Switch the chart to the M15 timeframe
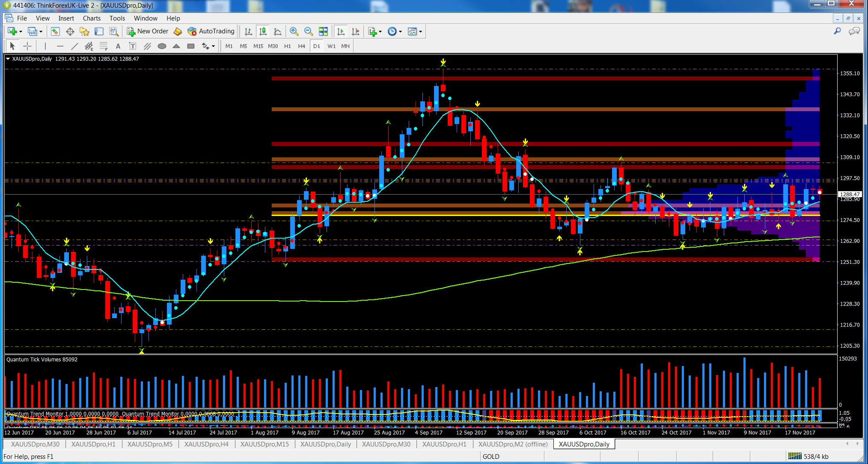Image resolution: width=868 pixels, height=464 pixels. click(258, 46)
